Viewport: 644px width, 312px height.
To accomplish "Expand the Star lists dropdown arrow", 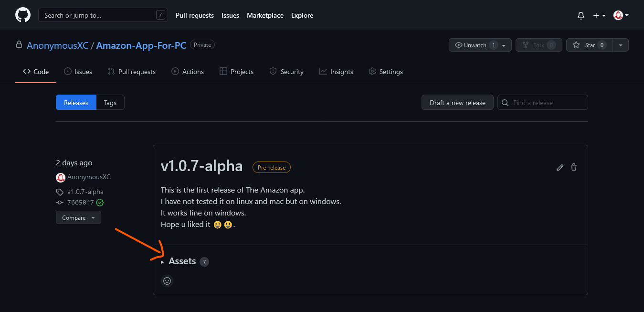I will point(621,45).
